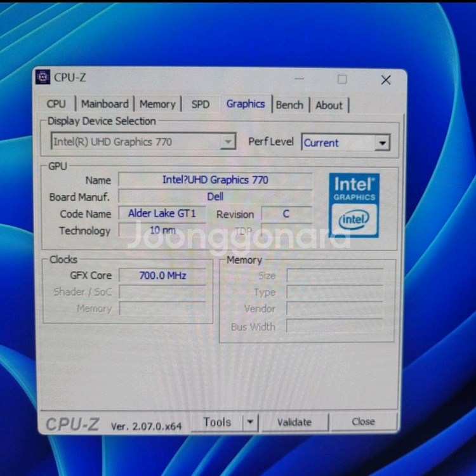Image resolution: width=476 pixels, height=476 pixels.
Task: Click the Validate button
Action: 294,422
